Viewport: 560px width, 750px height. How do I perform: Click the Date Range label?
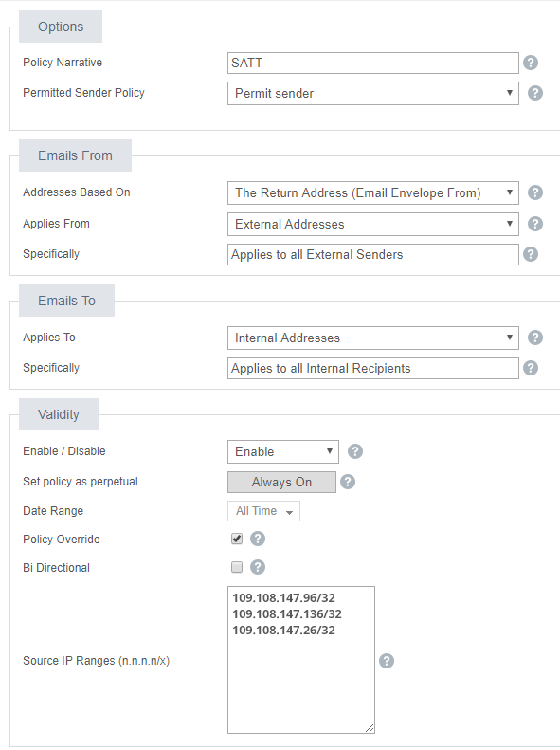[x=53, y=511]
